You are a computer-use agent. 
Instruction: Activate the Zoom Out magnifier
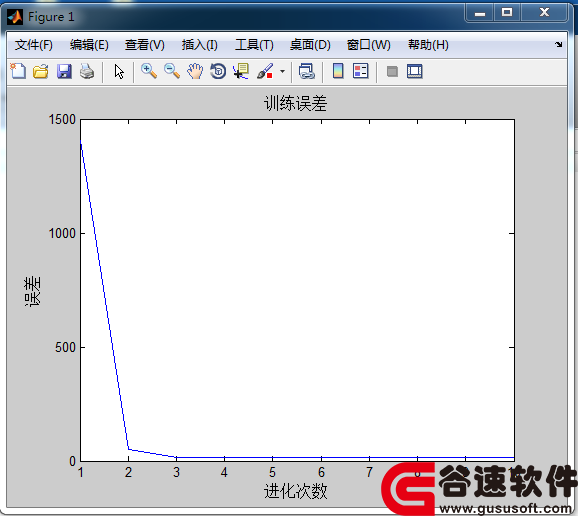pos(172,71)
